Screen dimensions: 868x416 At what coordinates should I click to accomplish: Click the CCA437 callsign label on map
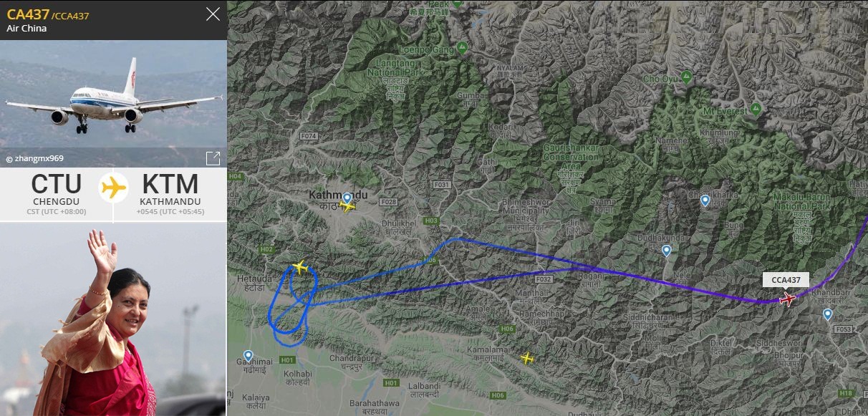[x=786, y=280]
